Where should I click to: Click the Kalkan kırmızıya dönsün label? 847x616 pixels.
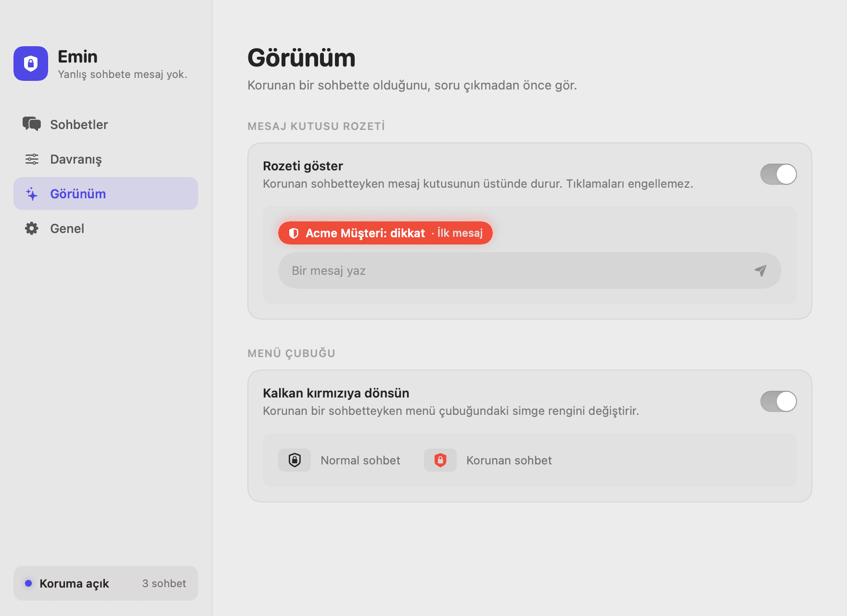tap(336, 393)
